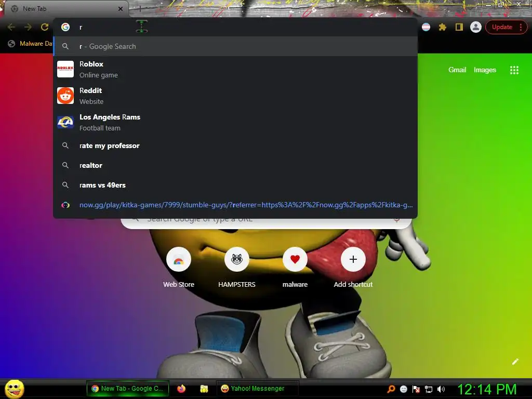
Task: Open Firefox from the taskbar
Action: [181, 389]
